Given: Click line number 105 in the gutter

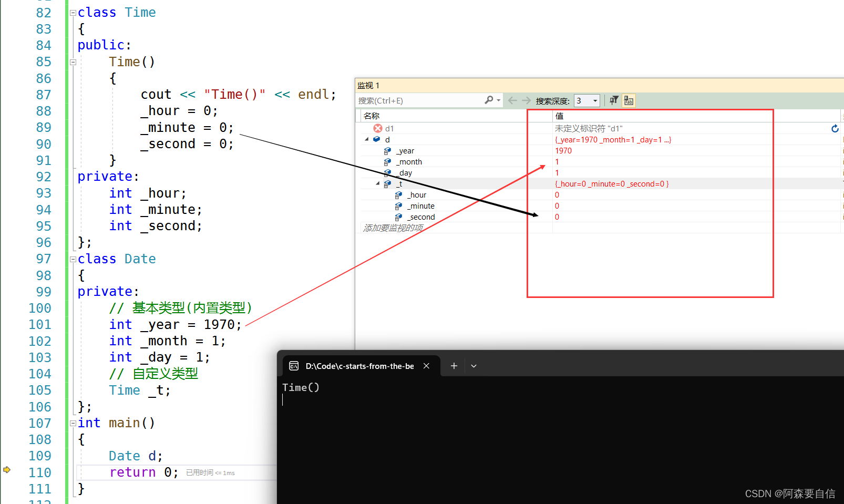Looking at the screenshot, I should pyautogui.click(x=40, y=390).
